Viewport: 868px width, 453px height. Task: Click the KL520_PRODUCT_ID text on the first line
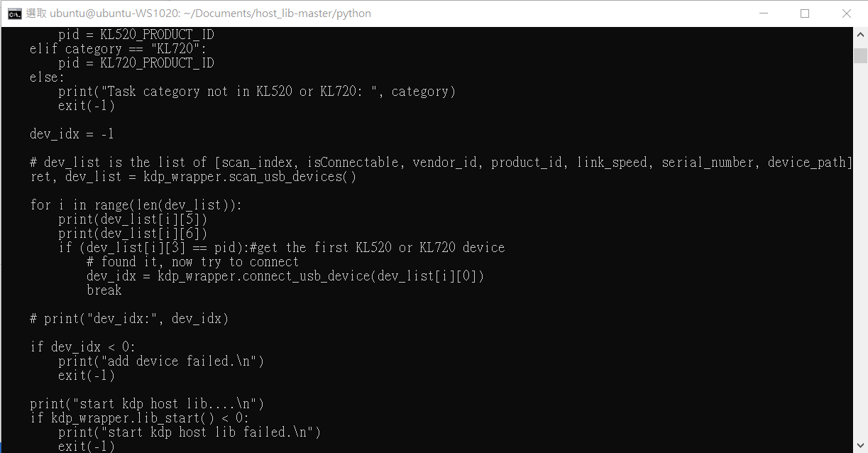(158, 35)
